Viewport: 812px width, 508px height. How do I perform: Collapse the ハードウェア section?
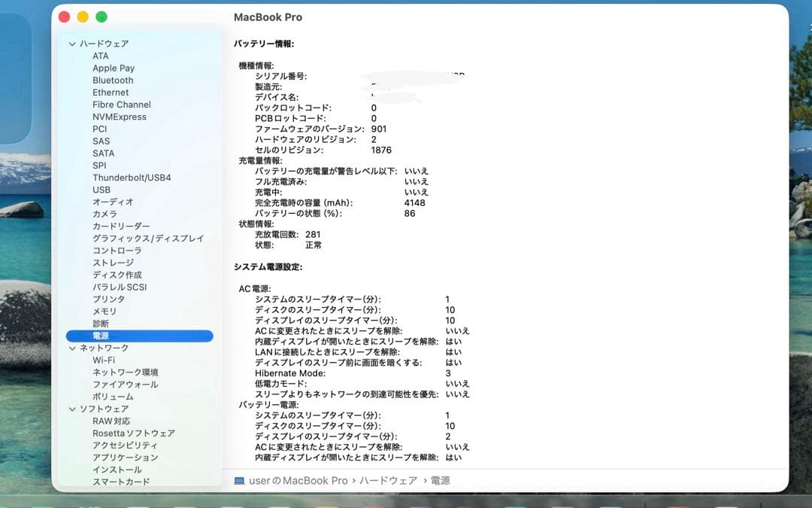(x=71, y=43)
